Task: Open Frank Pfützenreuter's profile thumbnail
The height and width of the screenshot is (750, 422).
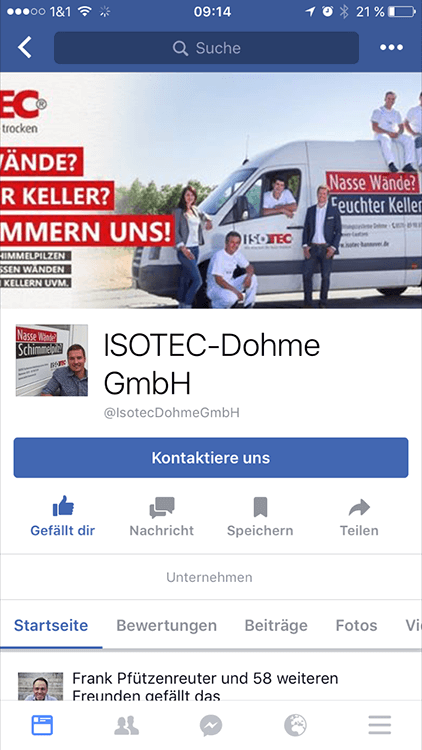Action: pyautogui.click(x=41, y=686)
